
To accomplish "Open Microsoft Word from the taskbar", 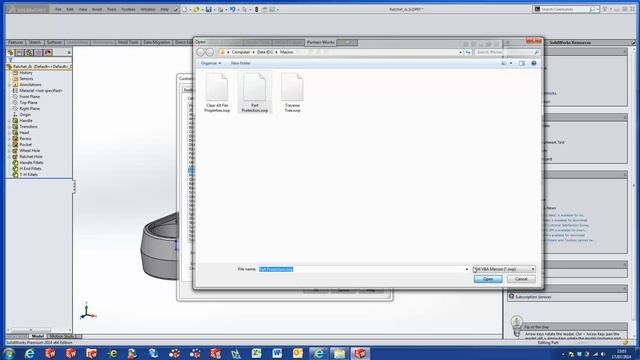I will [277, 353].
